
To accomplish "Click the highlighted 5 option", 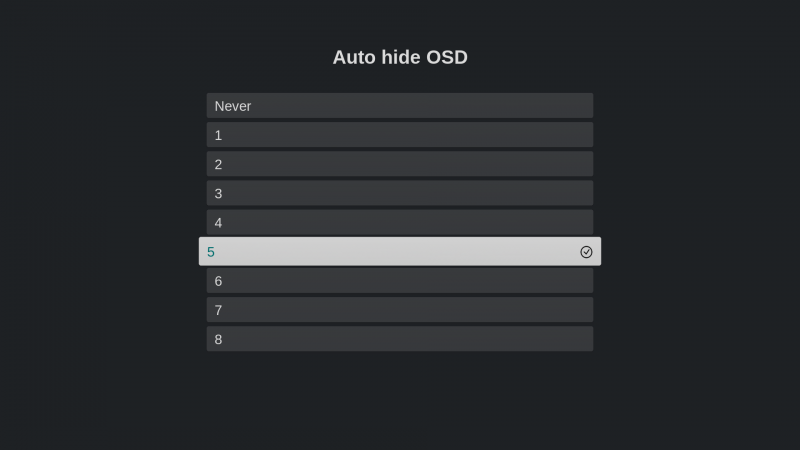I will click(x=399, y=252).
